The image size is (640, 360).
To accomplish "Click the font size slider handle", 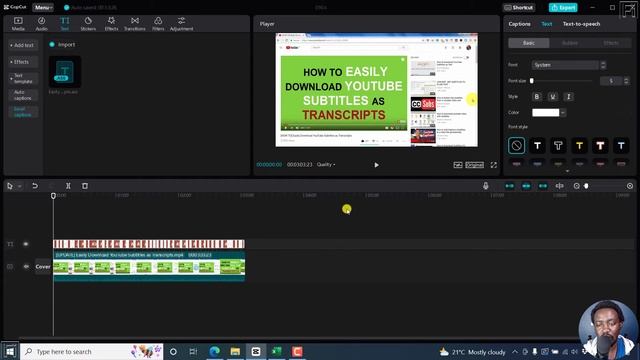I will (x=531, y=81).
